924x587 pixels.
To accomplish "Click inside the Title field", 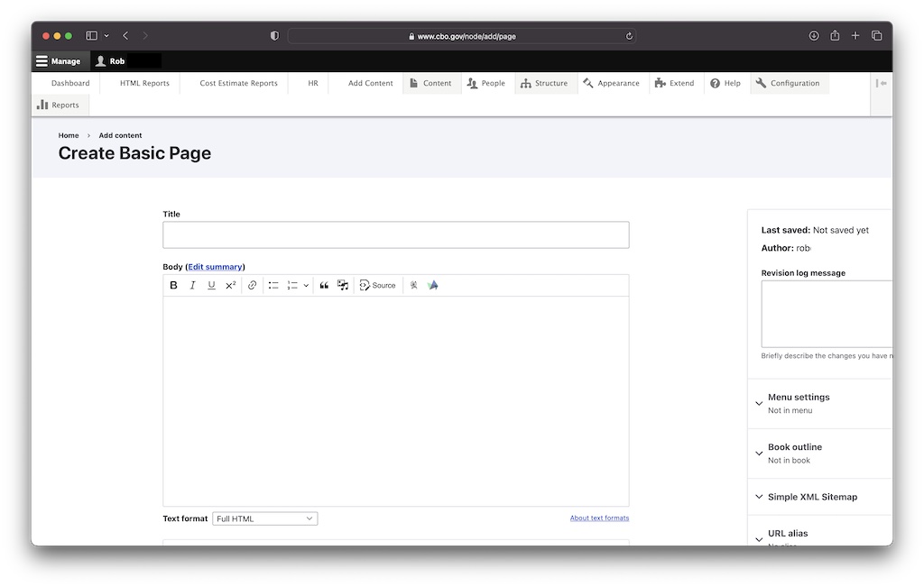I will click(x=395, y=234).
